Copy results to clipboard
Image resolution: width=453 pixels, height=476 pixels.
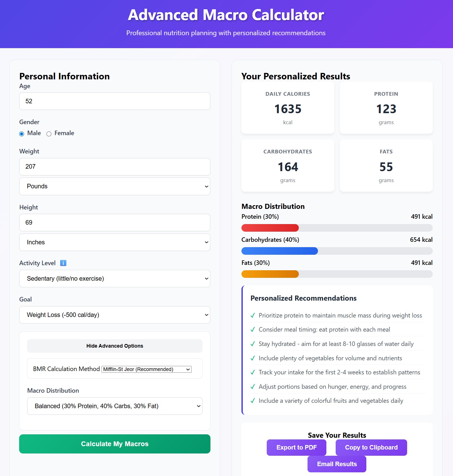pos(371,447)
